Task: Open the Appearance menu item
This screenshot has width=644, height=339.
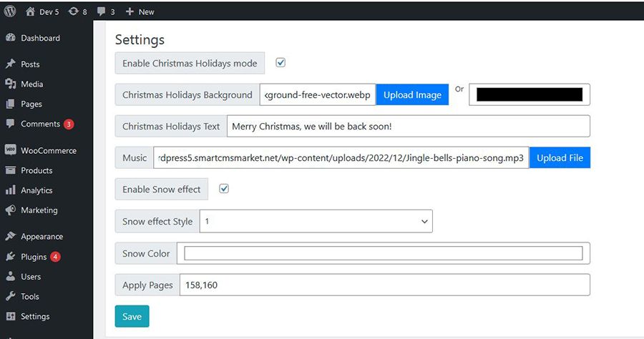Action: click(x=42, y=237)
